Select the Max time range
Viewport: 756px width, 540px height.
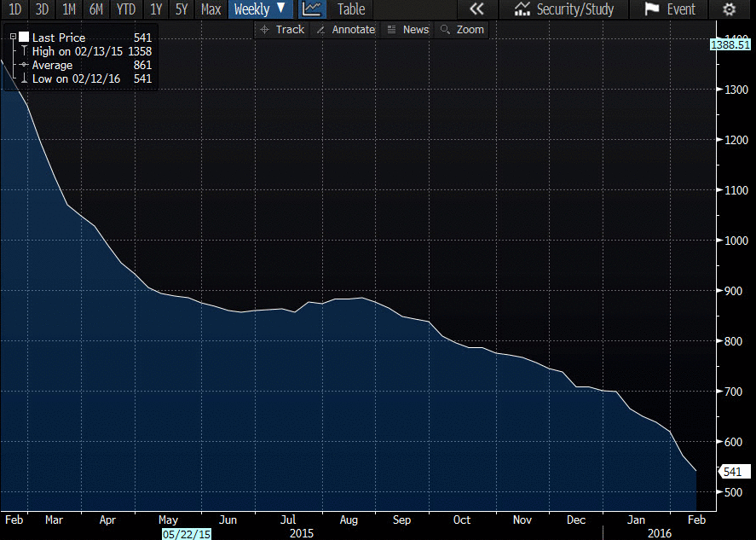[x=211, y=9]
